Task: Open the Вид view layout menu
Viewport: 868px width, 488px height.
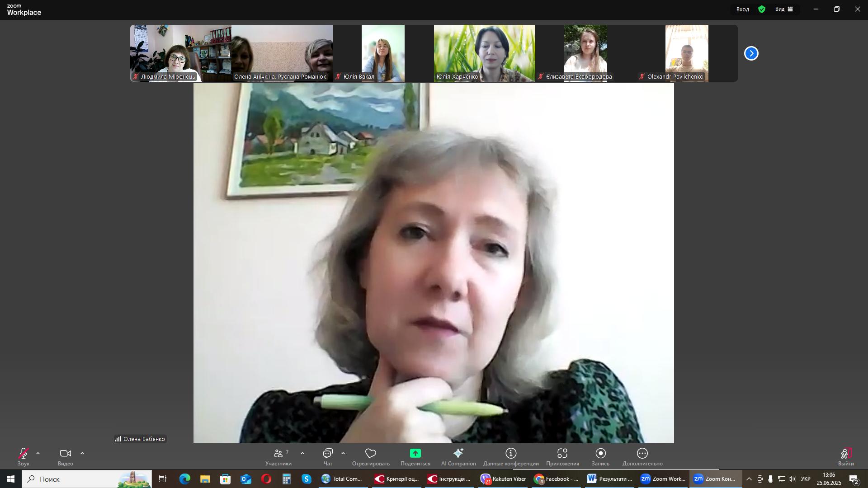Action: (784, 9)
